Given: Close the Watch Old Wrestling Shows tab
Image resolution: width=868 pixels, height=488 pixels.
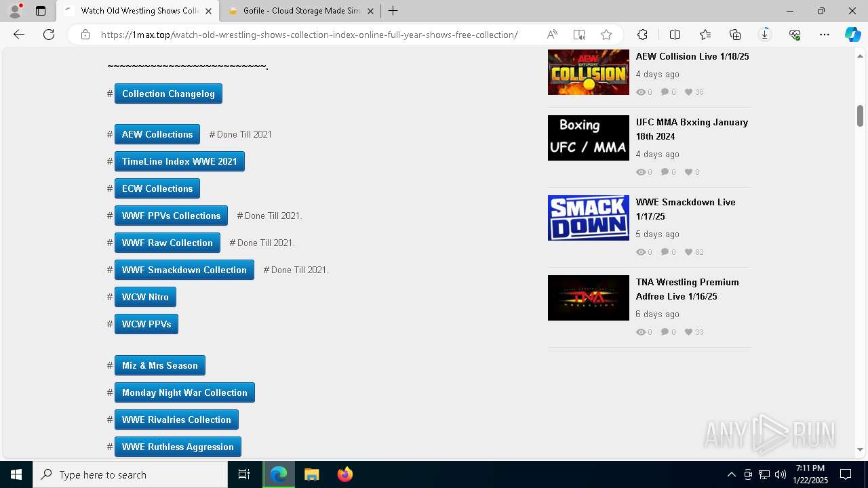Looking at the screenshot, I should point(209,11).
